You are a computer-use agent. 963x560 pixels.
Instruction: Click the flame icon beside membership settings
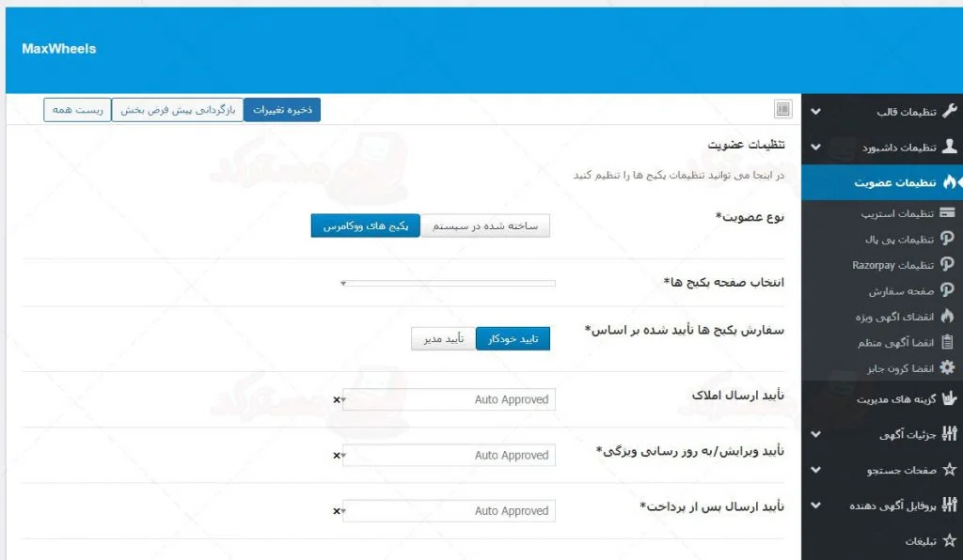pyautogui.click(x=950, y=181)
